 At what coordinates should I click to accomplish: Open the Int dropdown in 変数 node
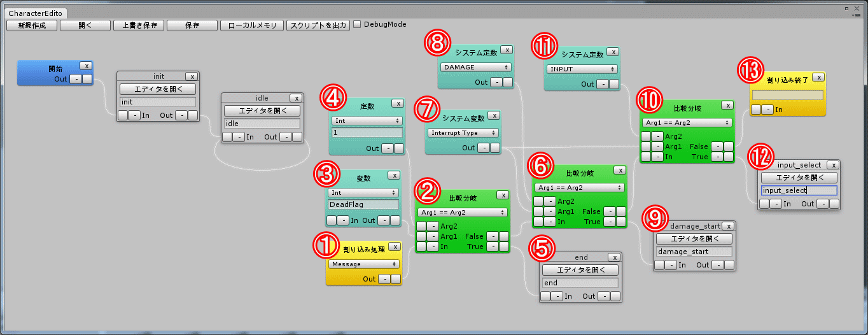tap(363, 192)
